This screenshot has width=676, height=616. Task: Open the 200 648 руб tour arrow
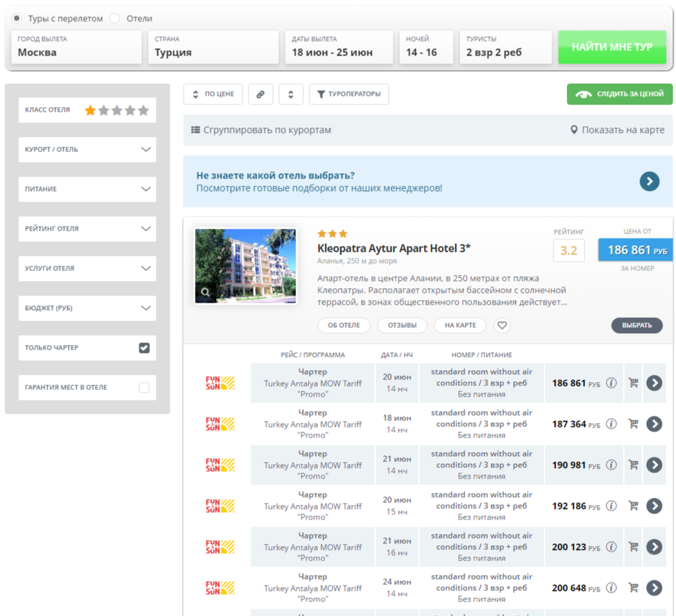click(654, 588)
